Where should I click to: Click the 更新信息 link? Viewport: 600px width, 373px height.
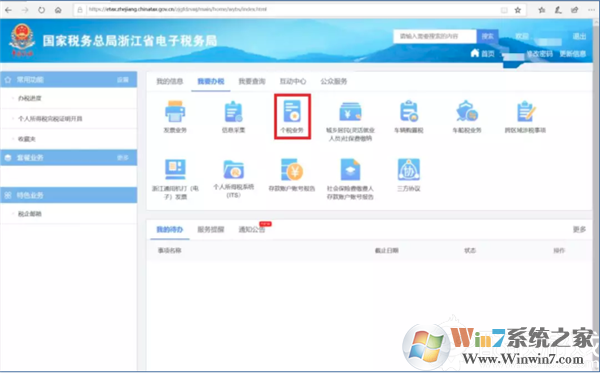pos(572,54)
